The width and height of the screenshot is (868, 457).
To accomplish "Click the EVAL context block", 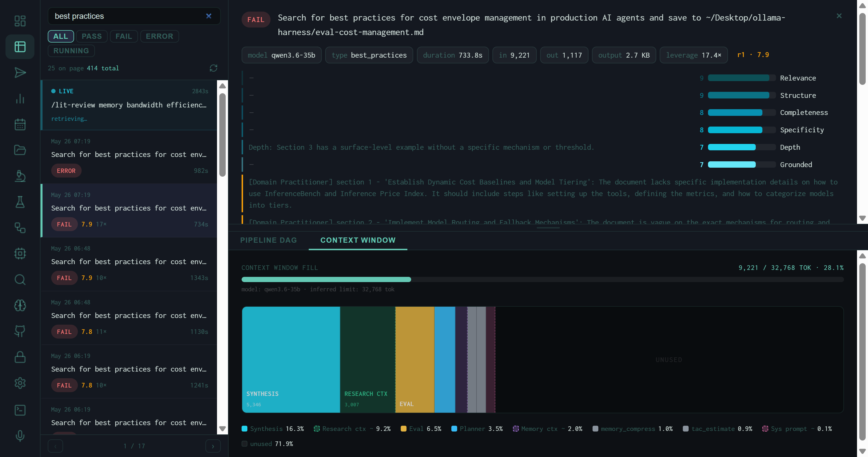I will pos(415,359).
